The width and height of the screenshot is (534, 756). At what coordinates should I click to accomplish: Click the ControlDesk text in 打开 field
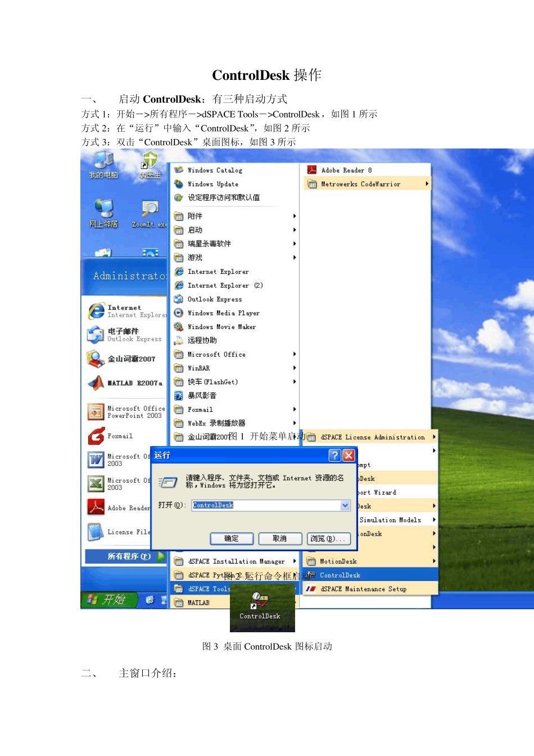(213, 505)
